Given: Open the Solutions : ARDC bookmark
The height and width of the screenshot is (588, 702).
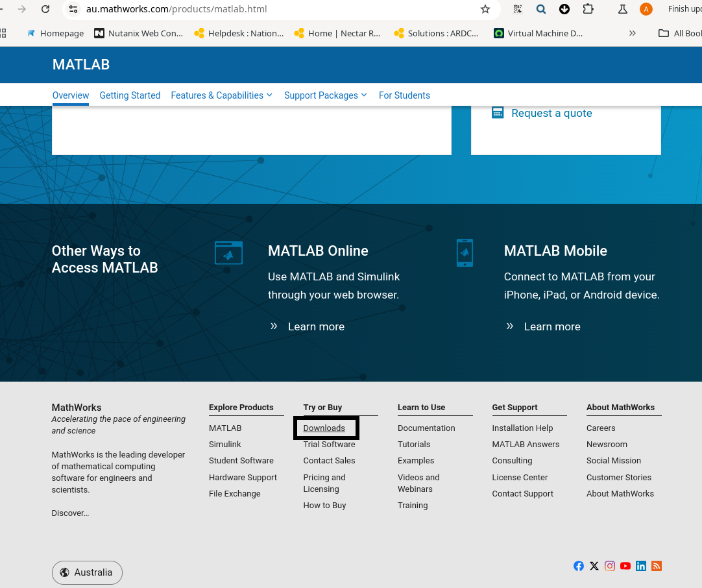Looking at the screenshot, I should click(436, 33).
